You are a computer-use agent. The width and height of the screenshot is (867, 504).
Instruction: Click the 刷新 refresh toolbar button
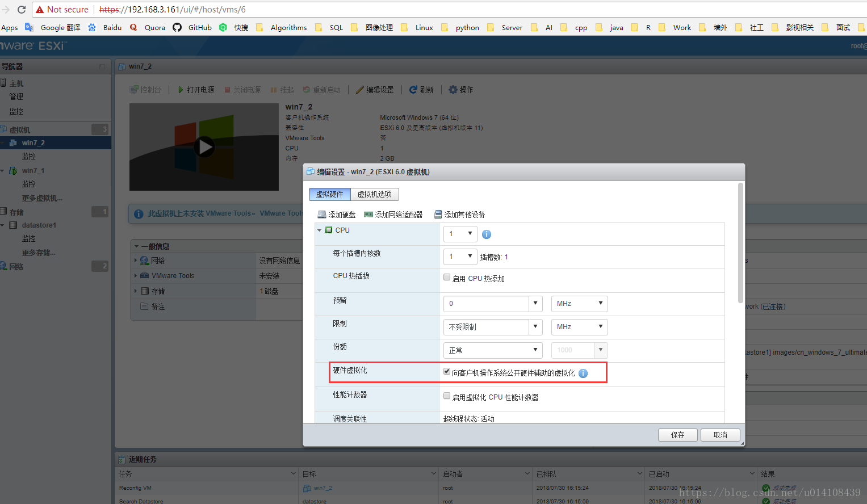(421, 90)
